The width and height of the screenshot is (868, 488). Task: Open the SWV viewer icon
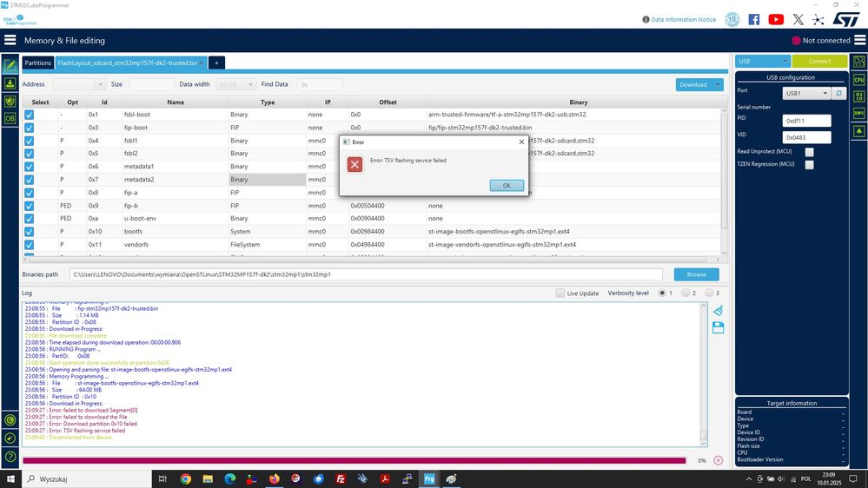coord(858,114)
